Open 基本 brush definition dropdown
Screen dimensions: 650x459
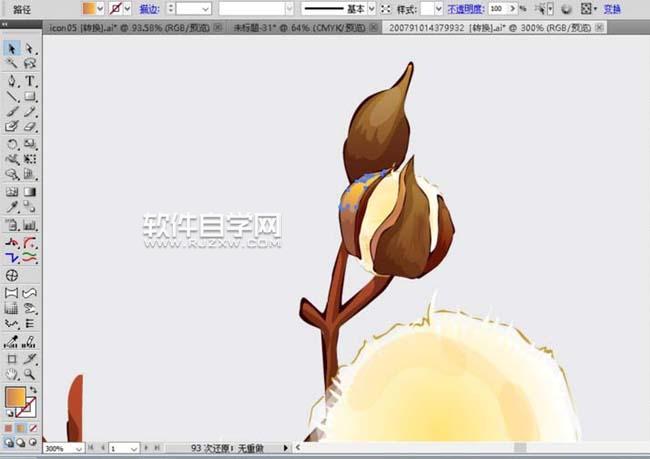tap(372, 8)
